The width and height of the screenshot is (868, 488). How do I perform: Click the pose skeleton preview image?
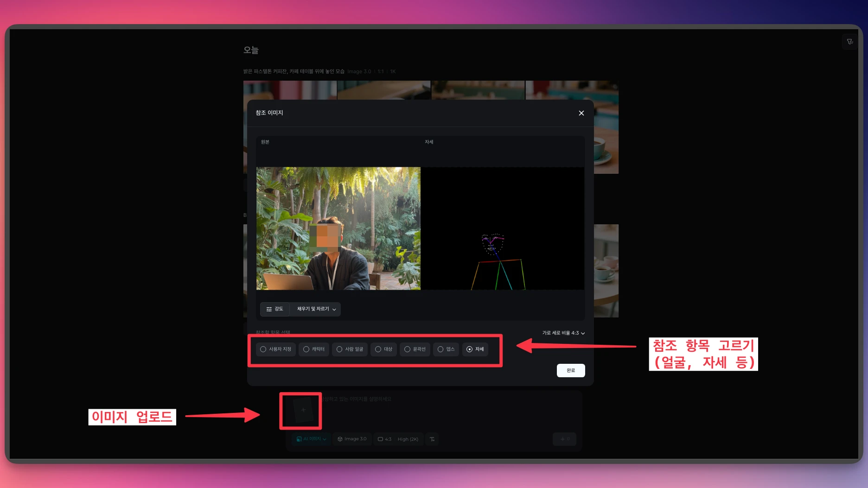pos(503,228)
